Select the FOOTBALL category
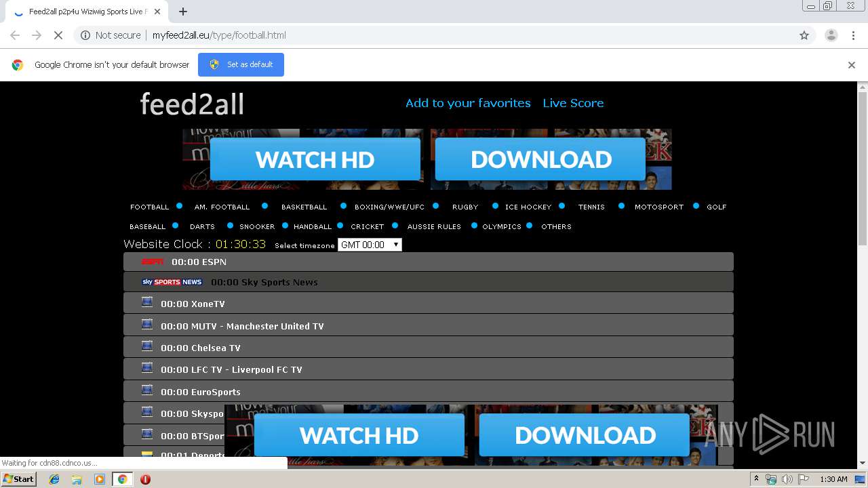Viewport: 868px width, 488px height. coord(149,207)
